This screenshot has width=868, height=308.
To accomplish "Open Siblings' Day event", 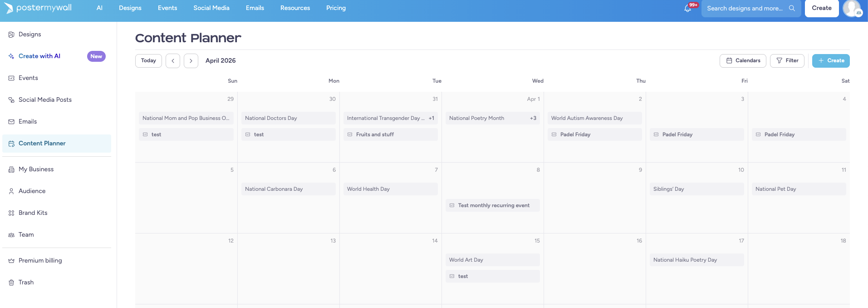I will 697,189.
